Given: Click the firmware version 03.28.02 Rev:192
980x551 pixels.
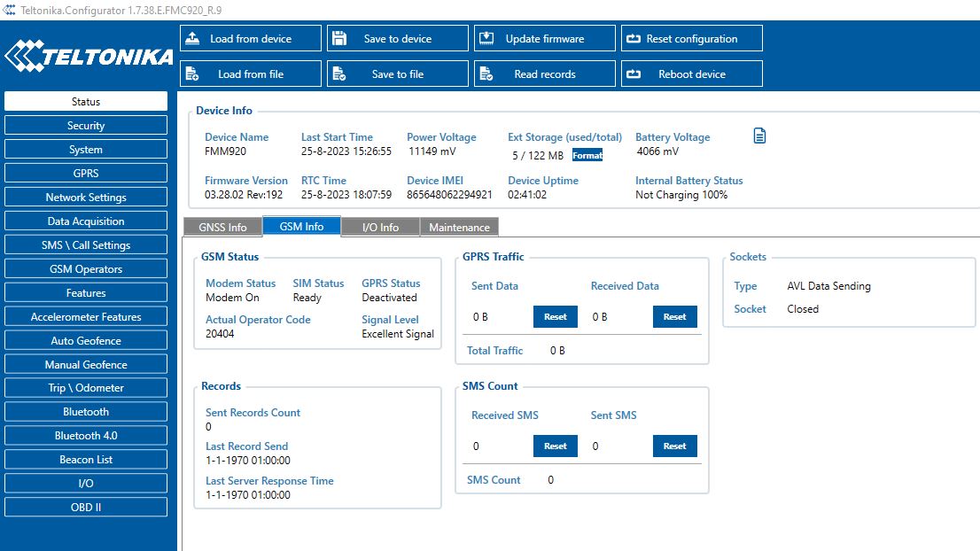Looking at the screenshot, I should (x=244, y=195).
